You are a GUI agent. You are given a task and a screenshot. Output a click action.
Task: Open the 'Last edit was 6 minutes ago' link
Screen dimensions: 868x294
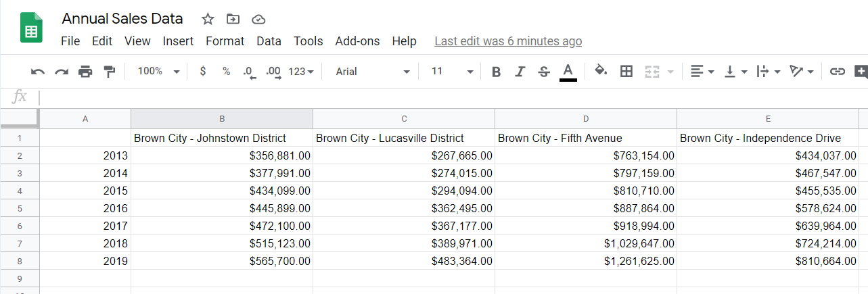pyautogui.click(x=508, y=41)
